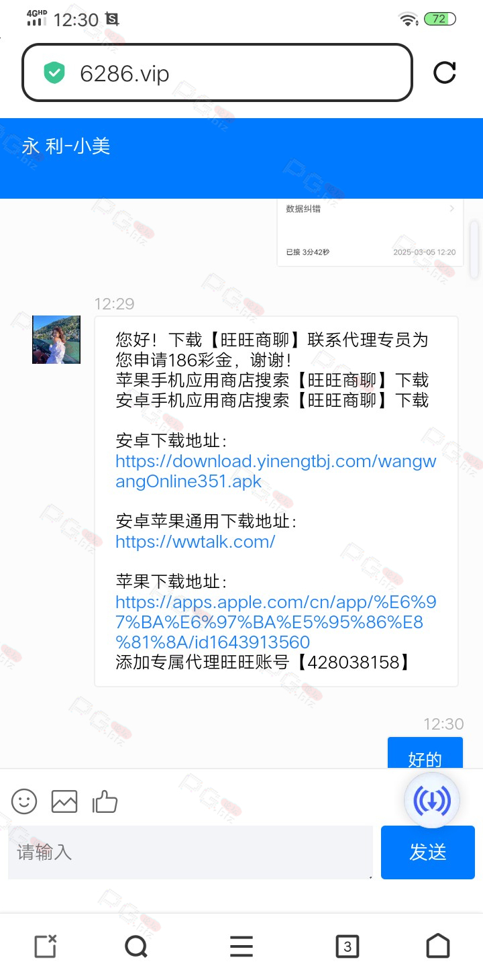
Task: Open the image attachment picker
Action: click(64, 801)
